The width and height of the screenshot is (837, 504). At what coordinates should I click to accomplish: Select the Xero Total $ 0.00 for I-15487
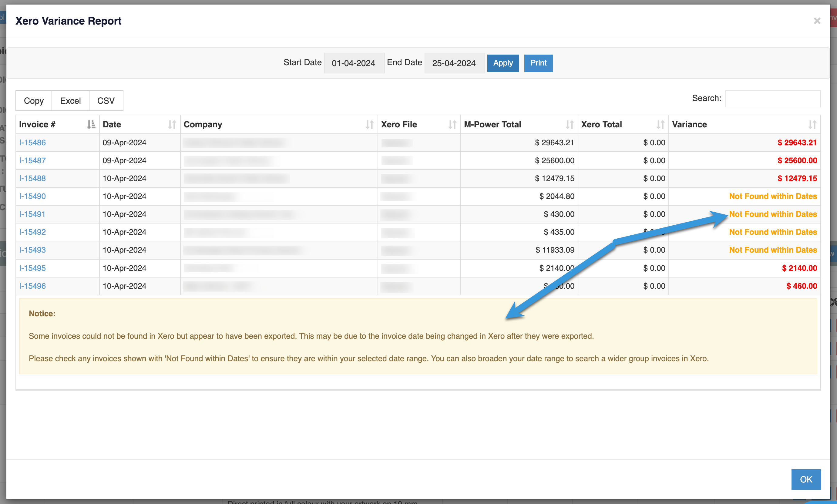click(654, 161)
